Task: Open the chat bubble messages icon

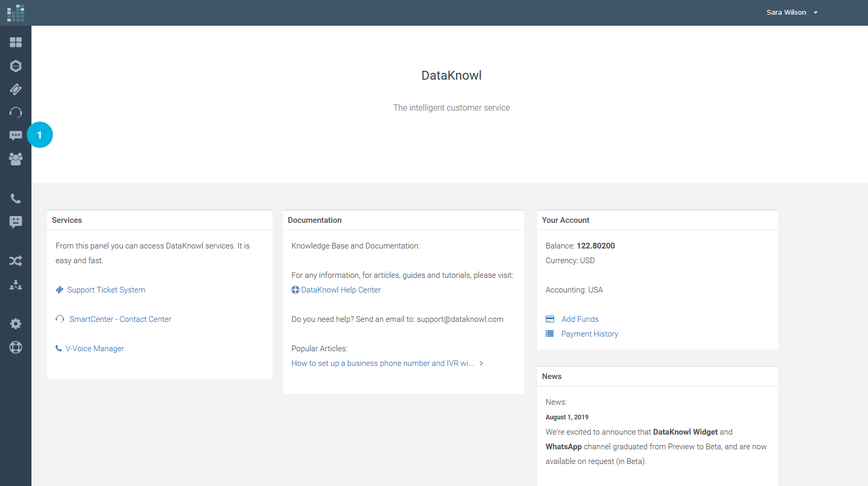Action: (x=16, y=136)
